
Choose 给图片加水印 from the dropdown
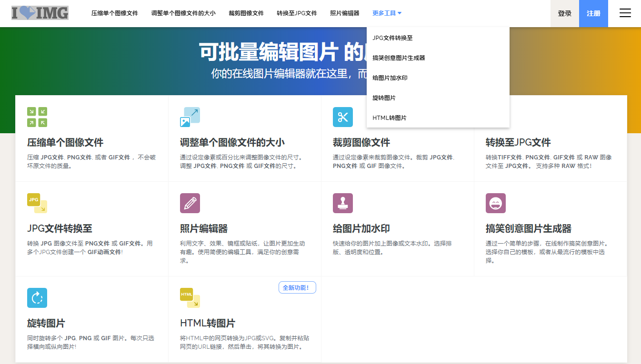[x=390, y=78]
